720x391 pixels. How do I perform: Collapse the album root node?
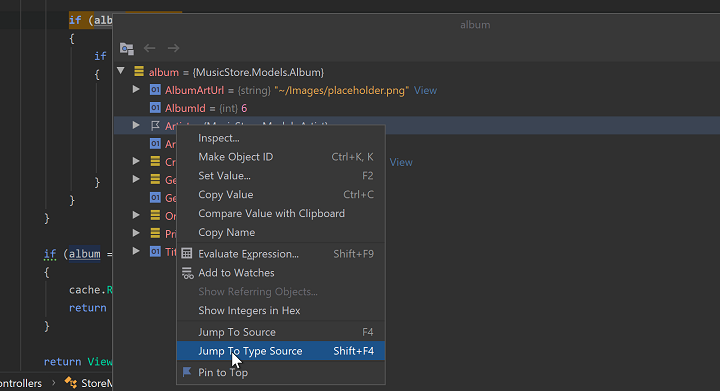121,71
